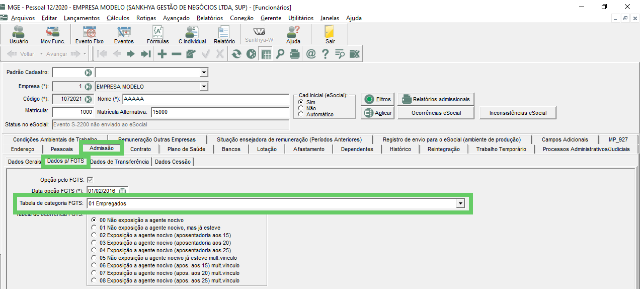Open the Avançar history dropdown arrow
This screenshot has height=289, width=644.
pyautogui.click(x=85, y=54)
